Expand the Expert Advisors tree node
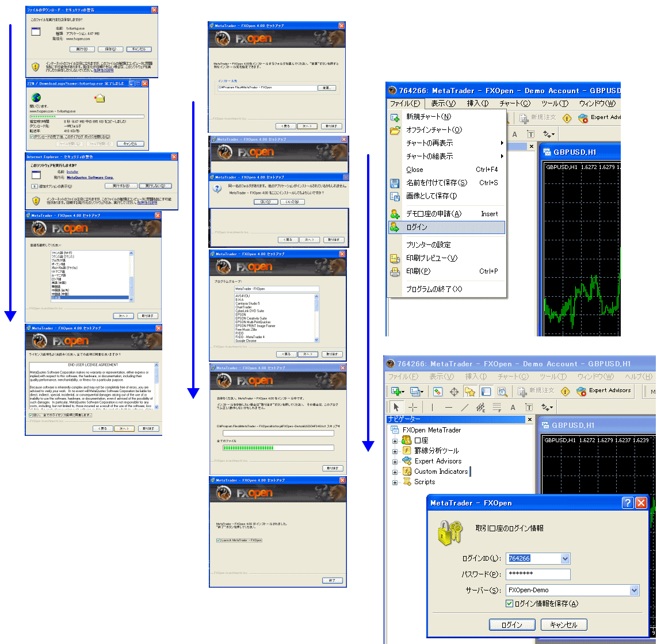This screenshot has width=657, height=644. (x=395, y=462)
